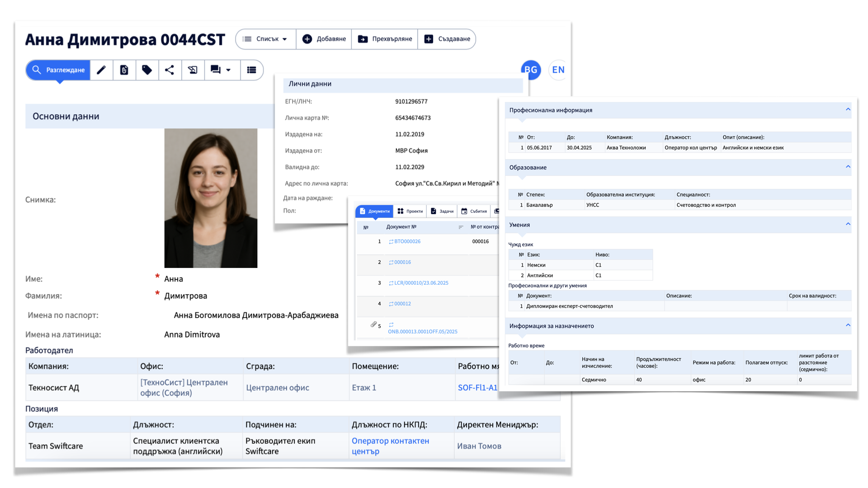Viewport: 868px width, 488px height.
Task: Open the Списък list dropdown
Action: coord(265,39)
